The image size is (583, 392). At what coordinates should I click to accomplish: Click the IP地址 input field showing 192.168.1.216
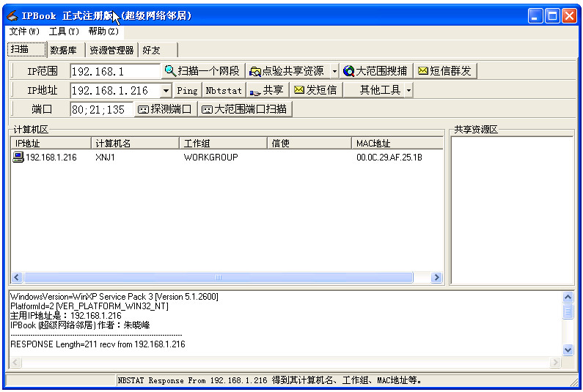pos(116,90)
